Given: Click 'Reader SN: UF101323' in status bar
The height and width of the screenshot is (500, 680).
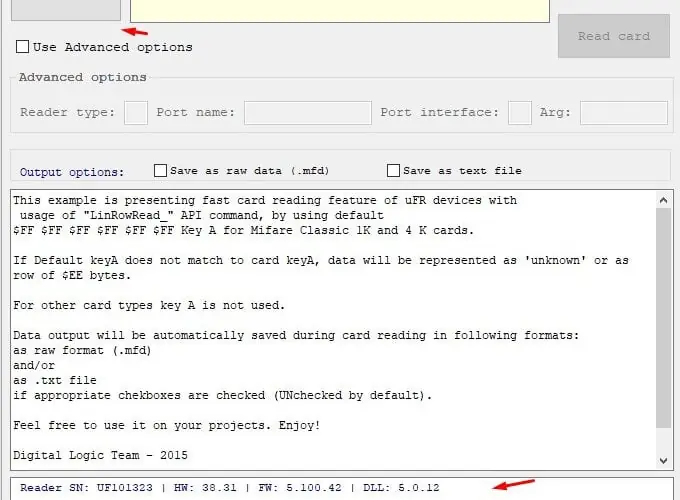Looking at the screenshot, I should point(86,488).
